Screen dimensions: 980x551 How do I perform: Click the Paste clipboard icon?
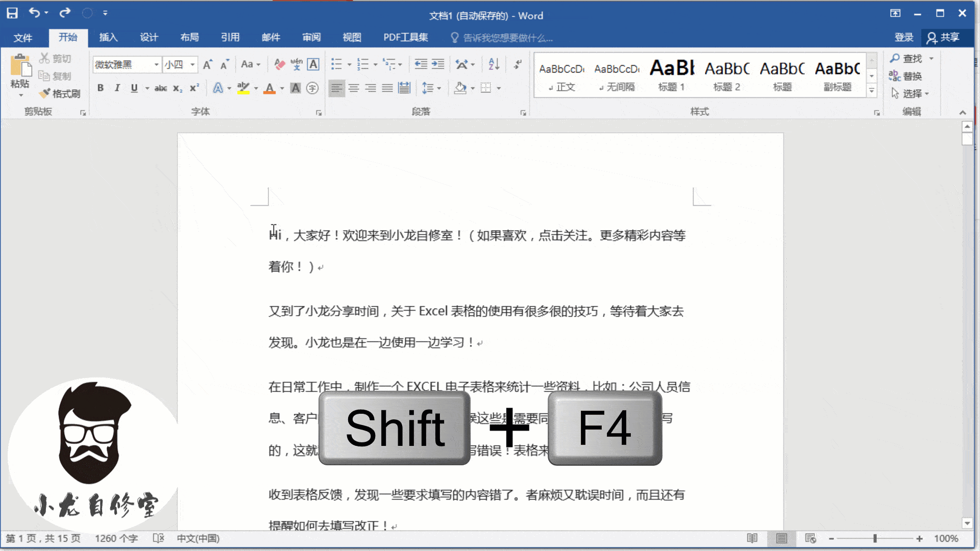click(x=20, y=66)
